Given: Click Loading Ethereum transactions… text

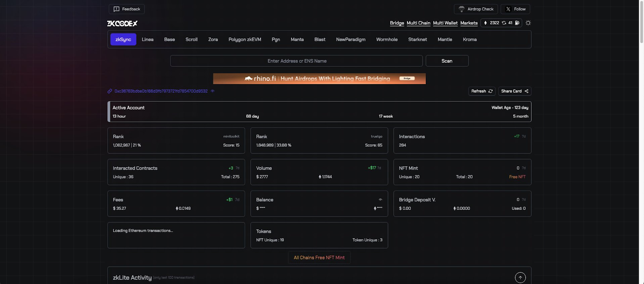Looking at the screenshot, I should [143, 231].
